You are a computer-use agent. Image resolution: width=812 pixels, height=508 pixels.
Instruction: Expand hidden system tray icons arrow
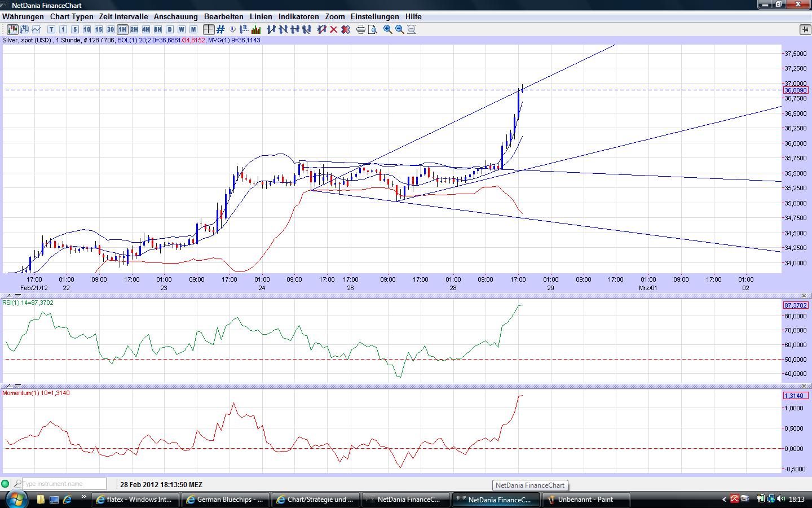(725, 500)
